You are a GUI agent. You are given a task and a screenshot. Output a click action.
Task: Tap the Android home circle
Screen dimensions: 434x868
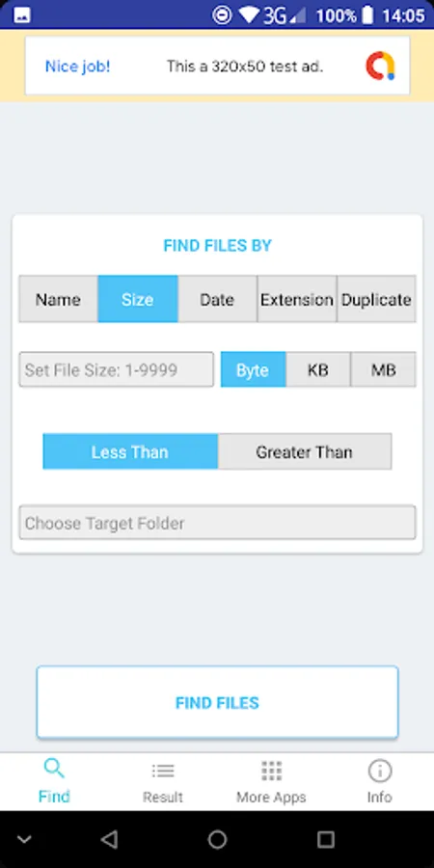(x=217, y=840)
